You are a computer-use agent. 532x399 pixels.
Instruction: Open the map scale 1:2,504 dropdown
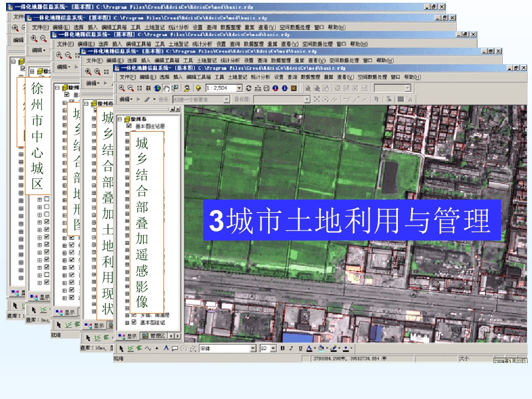(239, 88)
